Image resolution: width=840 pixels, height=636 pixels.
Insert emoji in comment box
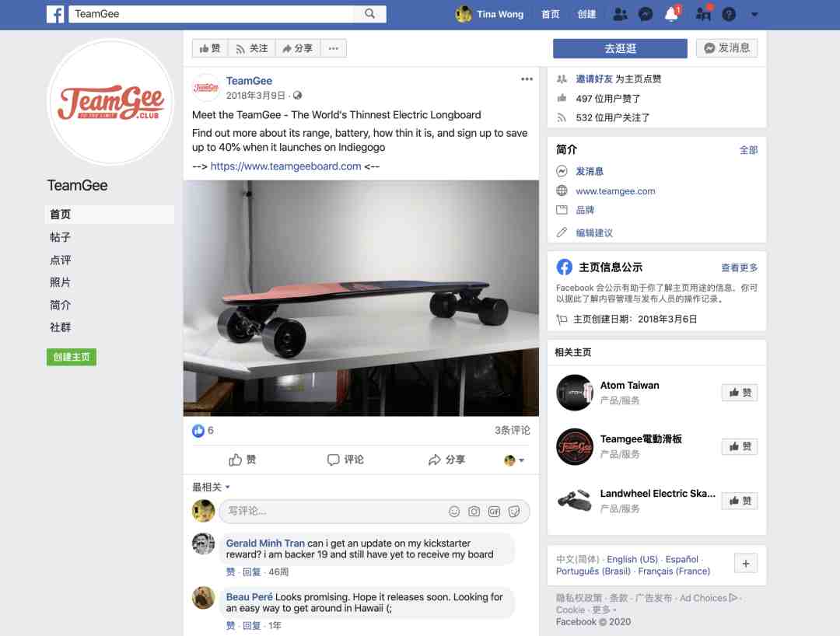point(454,512)
